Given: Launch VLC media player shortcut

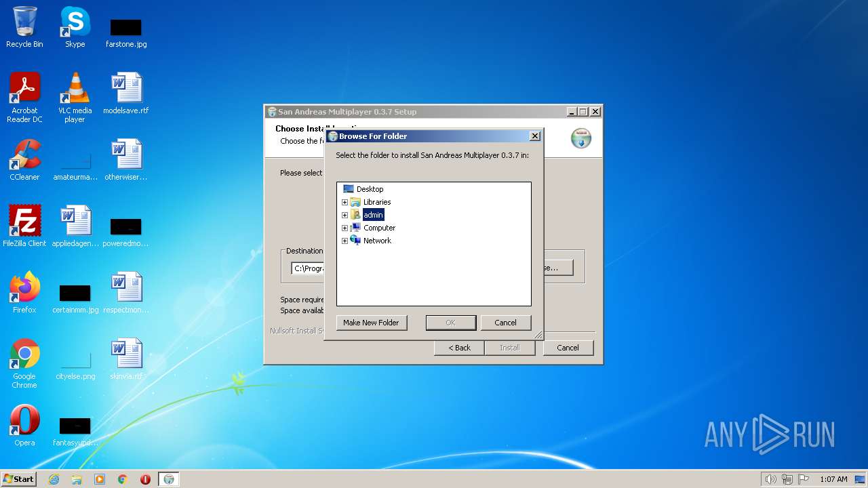Looking at the screenshot, I should [75, 97].
